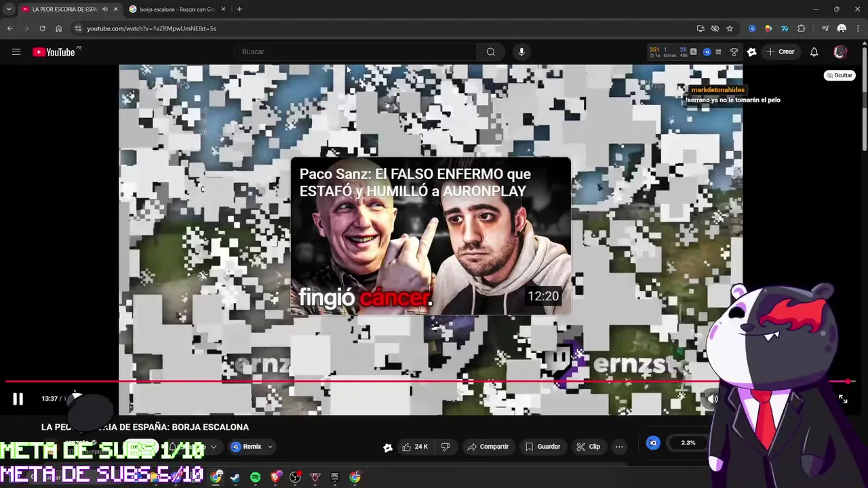This screenshot has width=868, height=488.
Task: Click the install app icon in address bar
Action: point(701,28)
